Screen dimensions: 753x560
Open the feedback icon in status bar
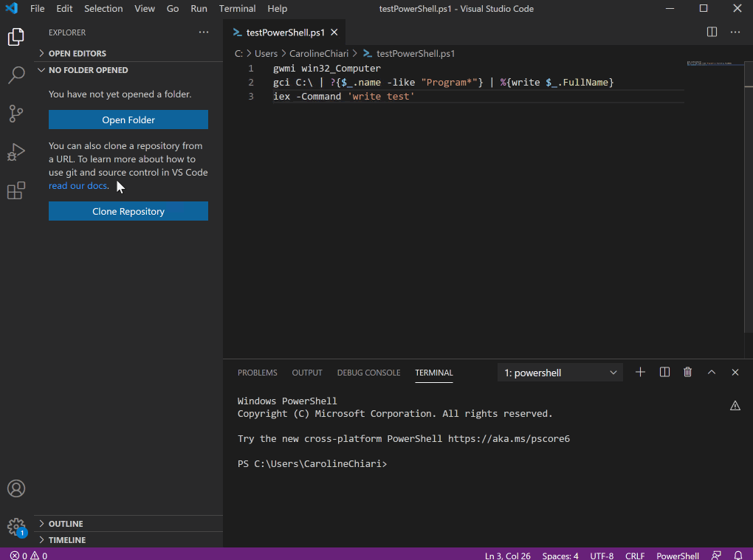click(716, 555)
